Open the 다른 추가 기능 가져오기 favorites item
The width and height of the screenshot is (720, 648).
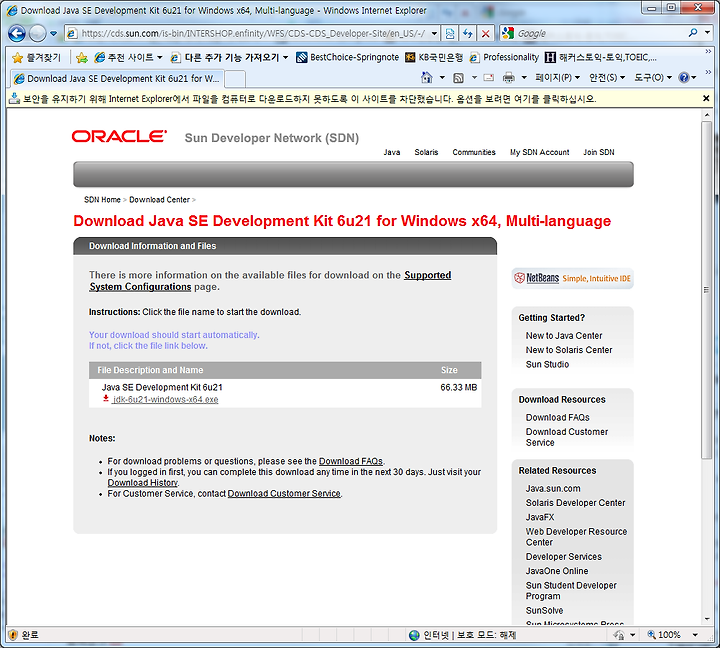pyautogui.click(x=229, y=57)
